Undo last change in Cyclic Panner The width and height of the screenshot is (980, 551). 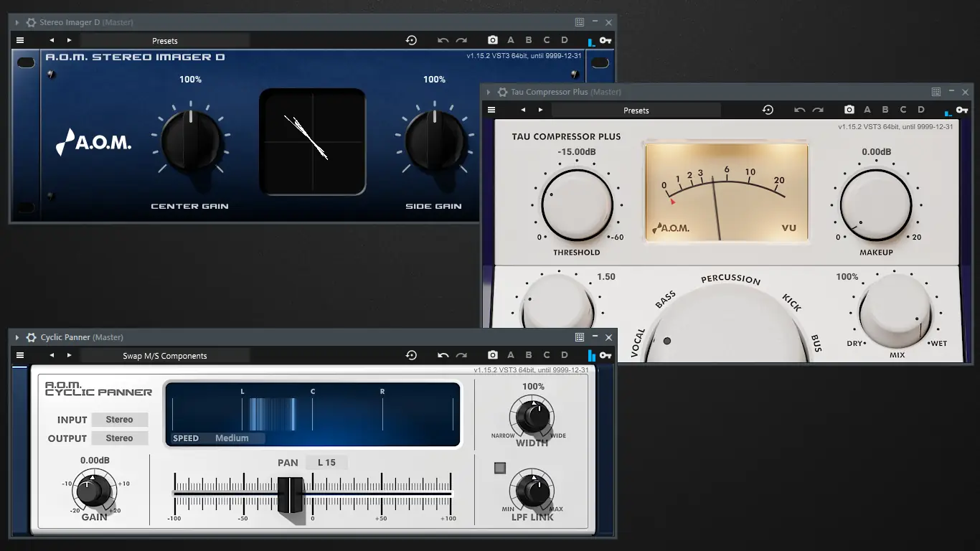443,355
